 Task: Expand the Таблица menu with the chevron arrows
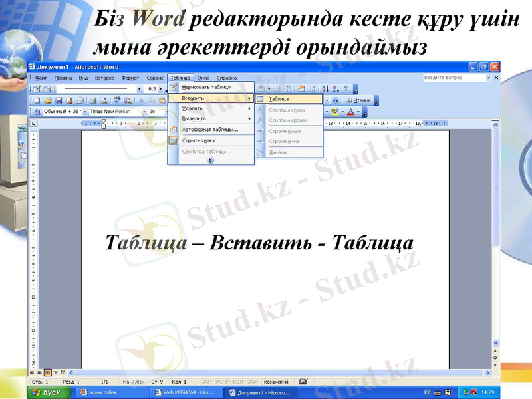tap(210, 160)
